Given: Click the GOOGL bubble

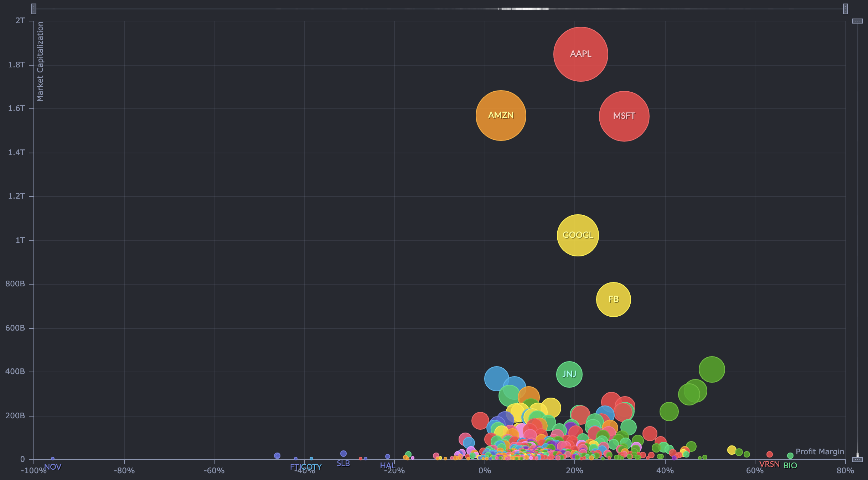Looking at the screenshot, I should [x=578, y=235].
